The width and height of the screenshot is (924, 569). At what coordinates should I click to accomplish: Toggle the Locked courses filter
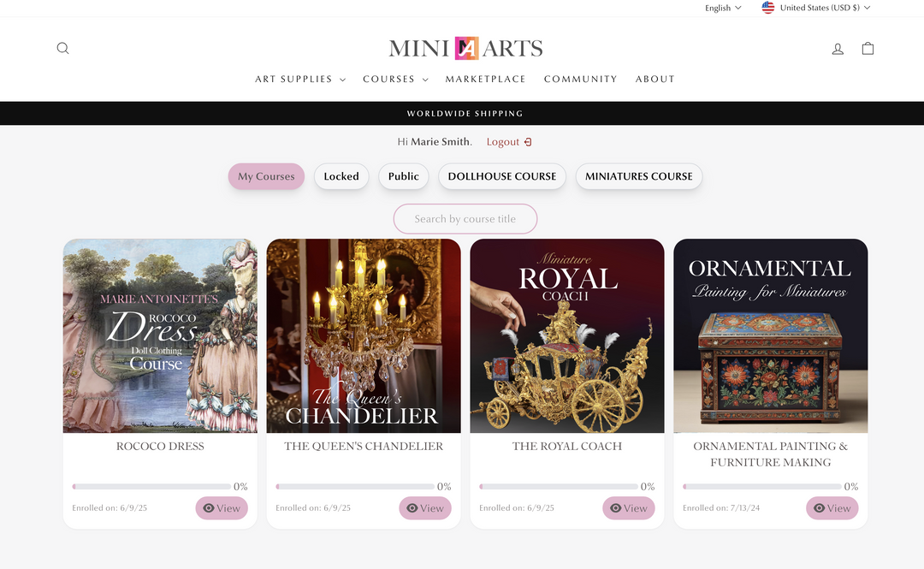pos(341,176)
